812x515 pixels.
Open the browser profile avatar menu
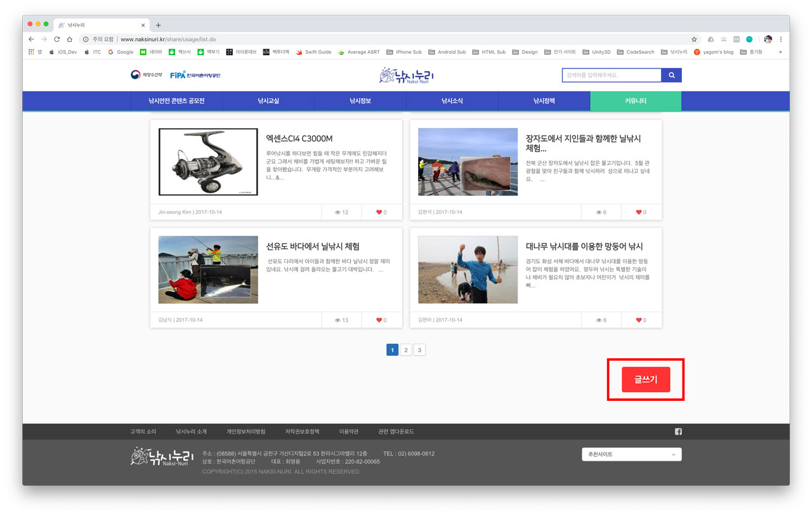pos(767,38)
